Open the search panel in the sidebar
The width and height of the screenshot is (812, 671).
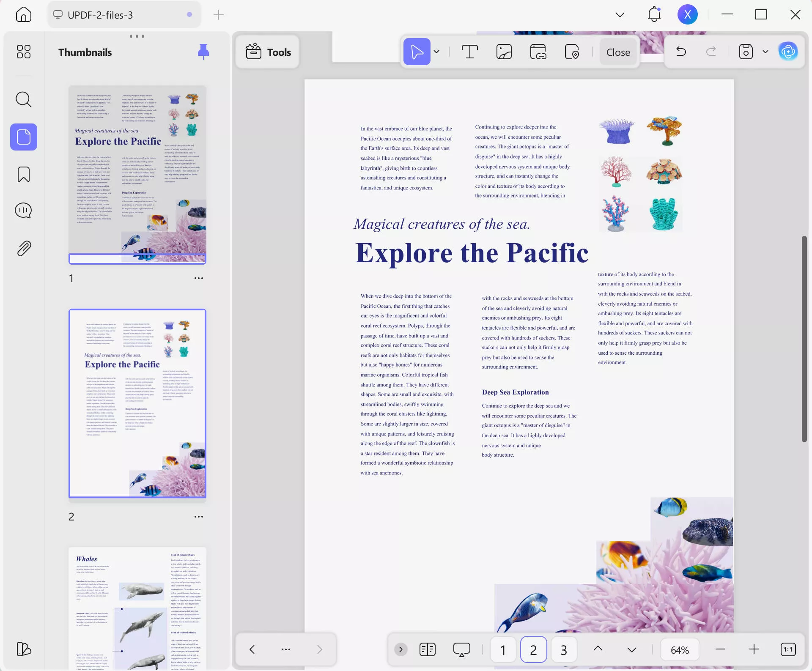pos(23,99)
